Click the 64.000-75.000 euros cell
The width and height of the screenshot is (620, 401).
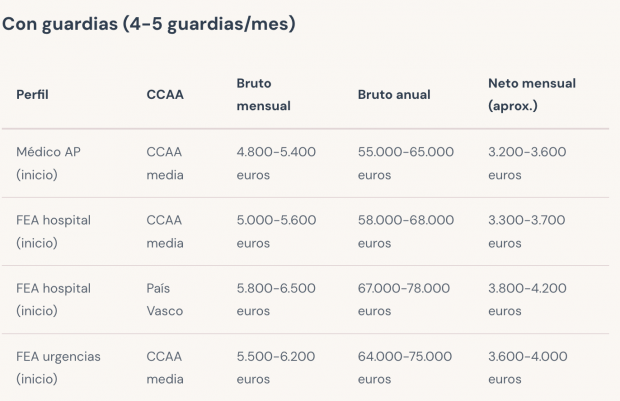click(x=405, y=367)
